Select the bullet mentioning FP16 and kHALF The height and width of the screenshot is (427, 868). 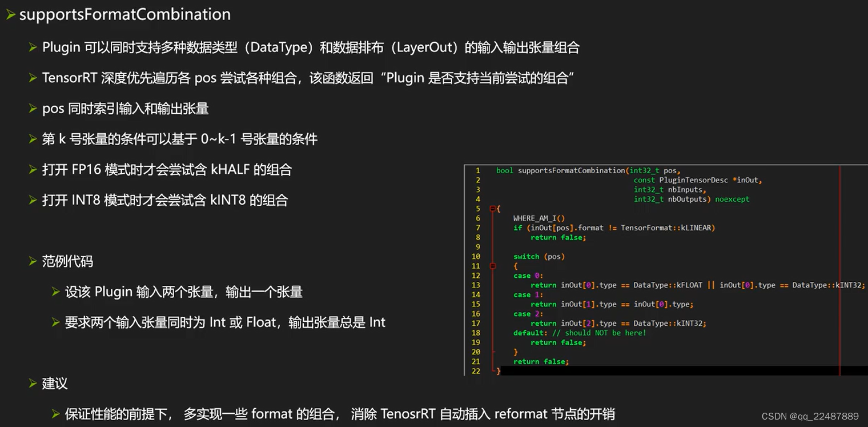point(167,170)
